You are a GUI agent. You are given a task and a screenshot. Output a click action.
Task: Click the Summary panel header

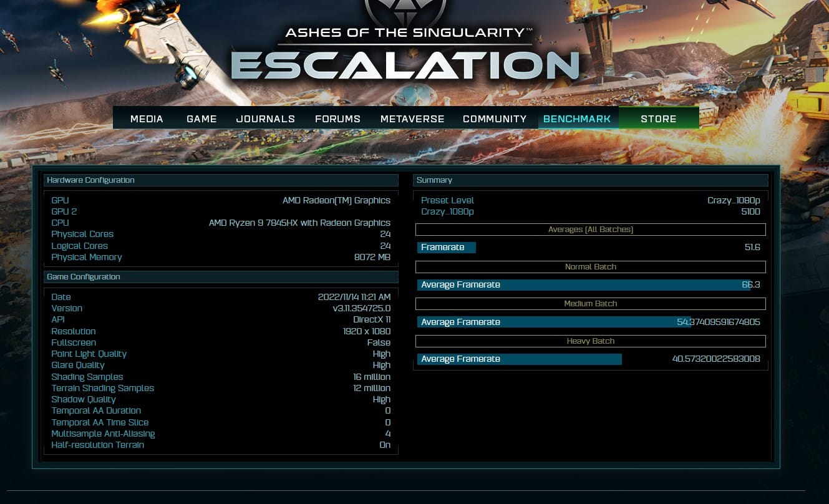pyautogui.click(x=590, y=180)
